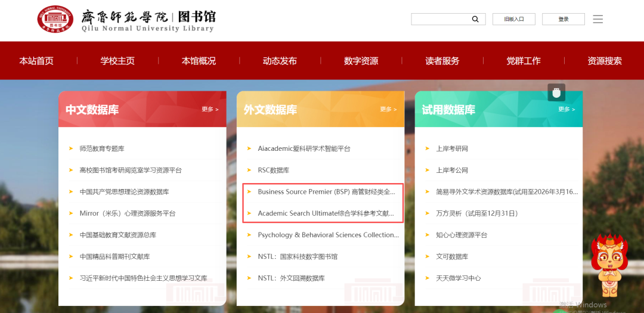Open NSTL：外文回溯数据库 link
Image resolution: width=644 pixels, height=313 pixels.
[291, 278]
